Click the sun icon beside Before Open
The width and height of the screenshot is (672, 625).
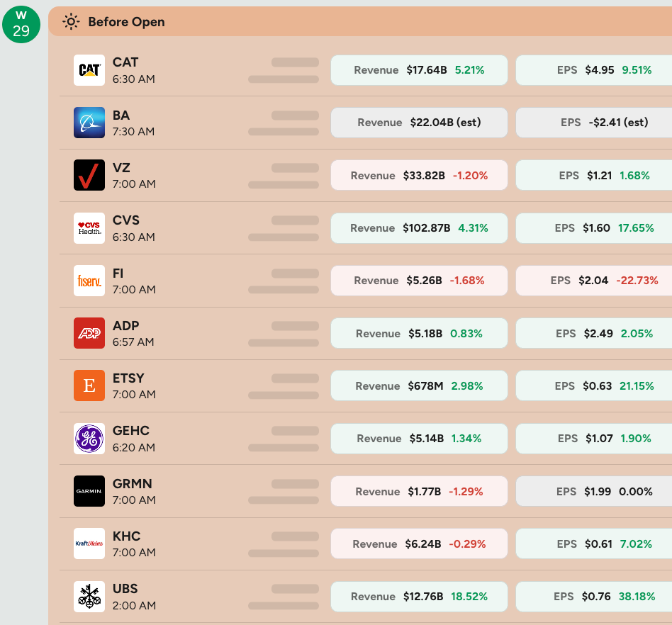71,21
